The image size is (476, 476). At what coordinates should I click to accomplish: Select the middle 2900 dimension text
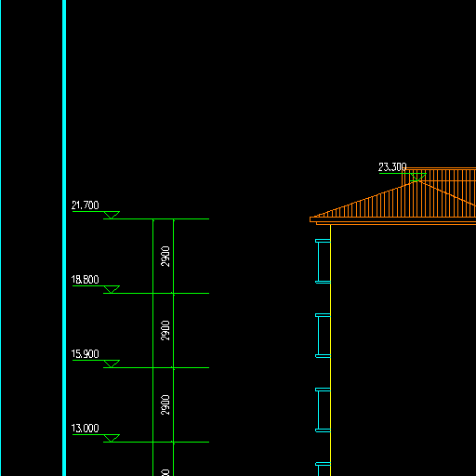pos(165,331)
